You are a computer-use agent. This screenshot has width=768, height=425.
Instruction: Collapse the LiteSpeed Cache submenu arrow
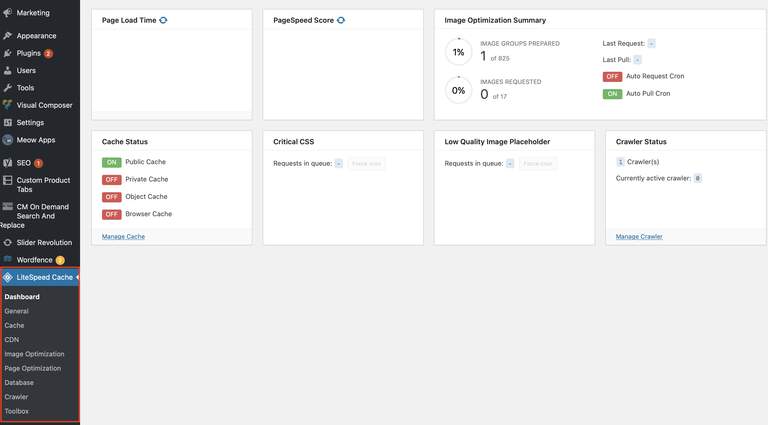coord(77,277)
